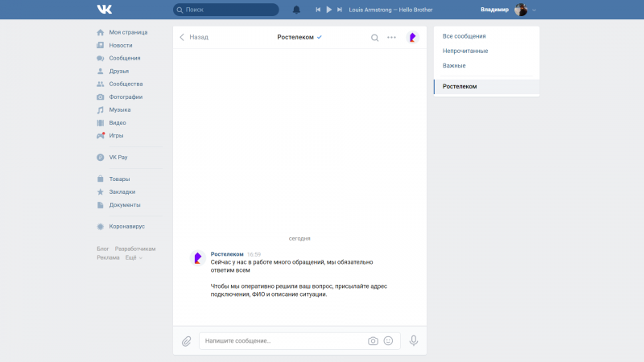This screenshot has width=644, height=362.
Task: Switch to Непрочитанные messages filter
Action: pyautogui.click(x=465, y=51)
